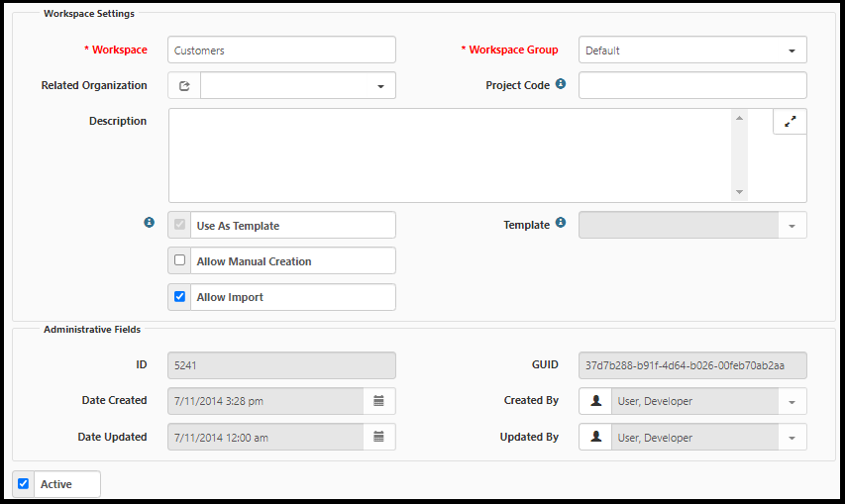
Task: Open the Related Organization link icon
Action: pyautogui.click(x=184, y=86)
